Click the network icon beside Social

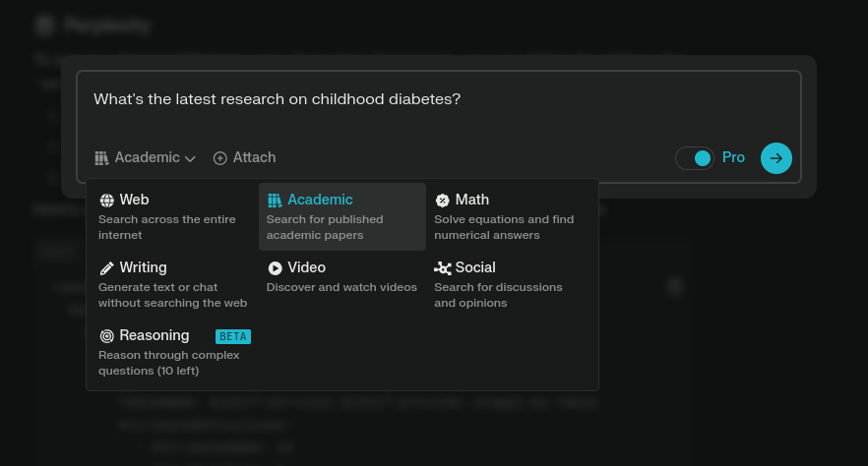click(x=443, y=268)
